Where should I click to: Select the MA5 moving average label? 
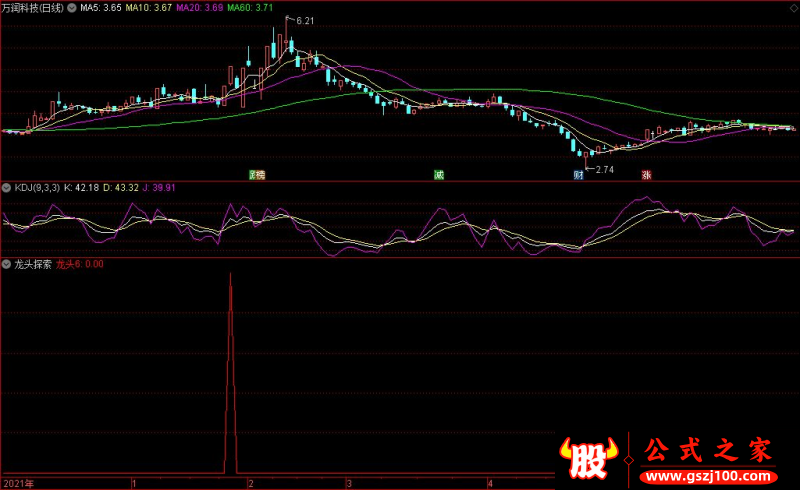click(x=101, y=8)
